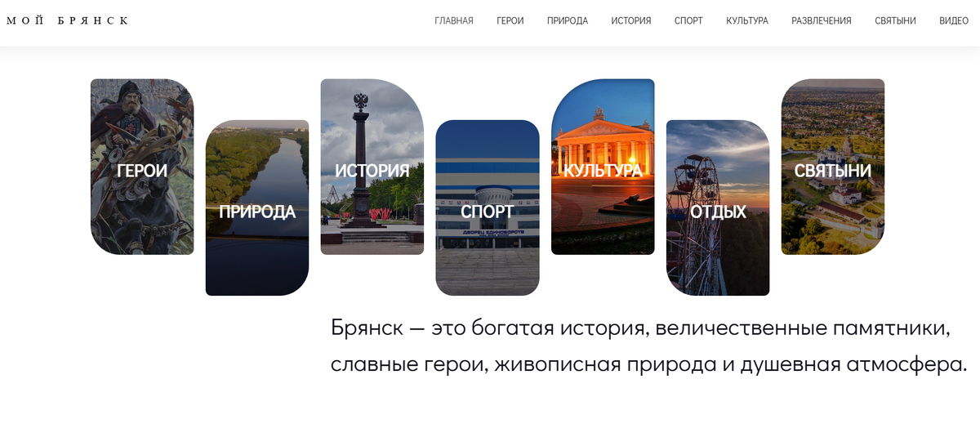Open the ИСТОРИЯ navigation menu item

click(631, 21)
